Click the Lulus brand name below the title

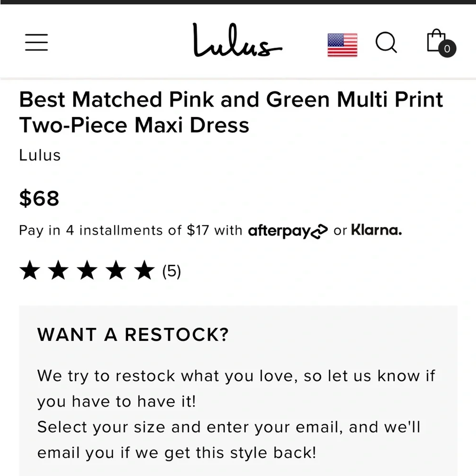pyautogui.click(x=39, y=155)
